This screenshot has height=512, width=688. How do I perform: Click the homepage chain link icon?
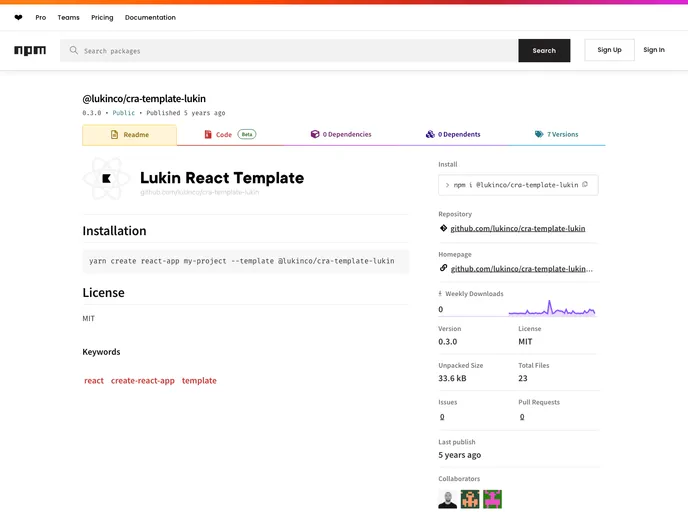coord(443,268)
